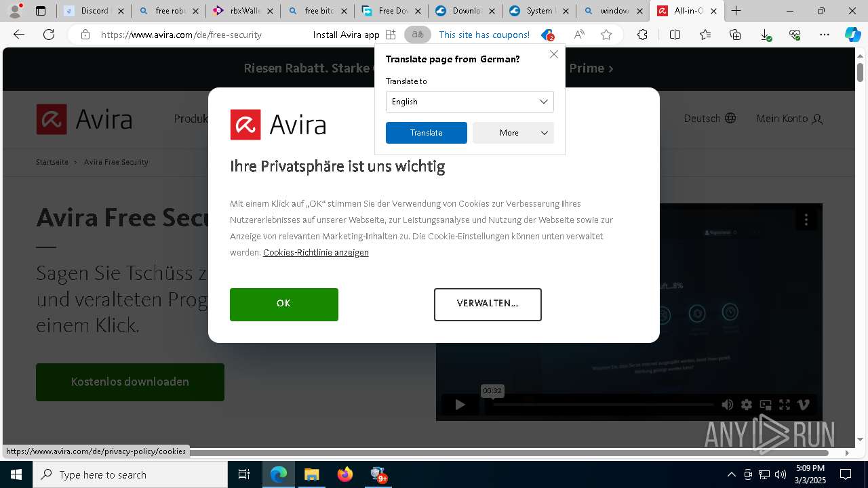Mute the video volume icon
The image size is (868, 488).
click(x=728, y=405)
